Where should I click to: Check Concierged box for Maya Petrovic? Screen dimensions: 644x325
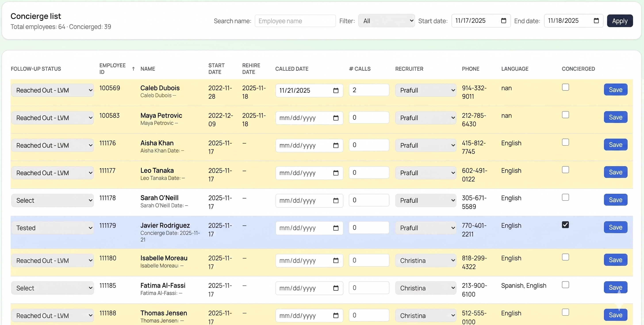pyautogui.click(x=565, y=115)
